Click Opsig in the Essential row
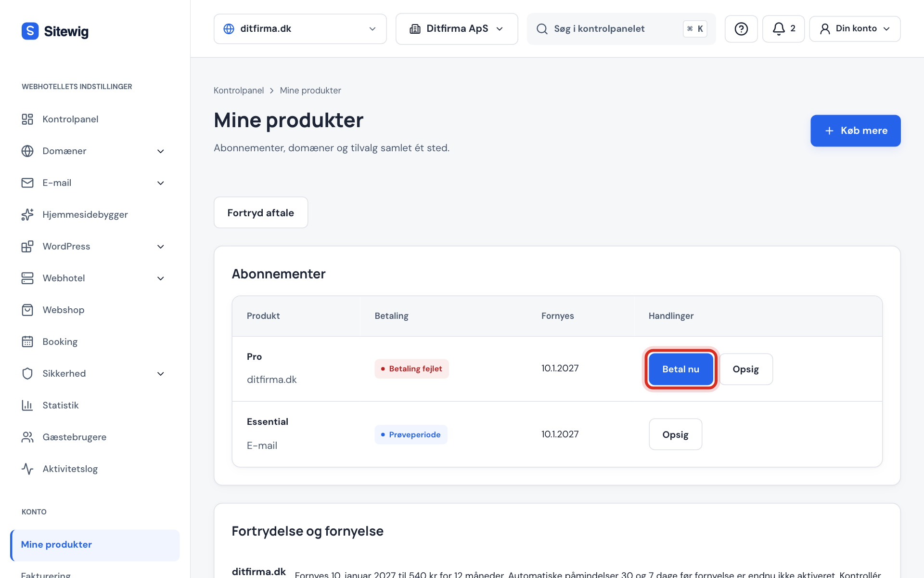924x578 pixels. point(675,434)
